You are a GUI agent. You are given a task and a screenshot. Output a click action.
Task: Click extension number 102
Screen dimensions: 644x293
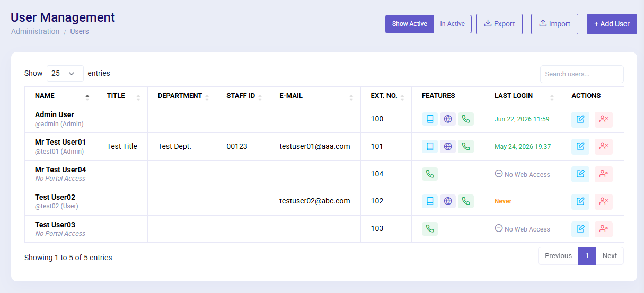click(377, 201)
